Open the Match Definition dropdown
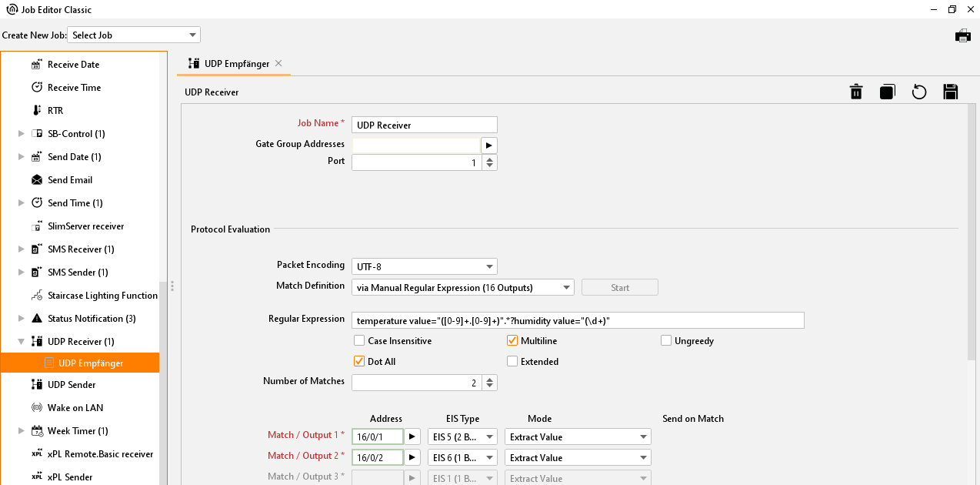The width and height of the screenshot is (980, 485). tap(462, 288)
